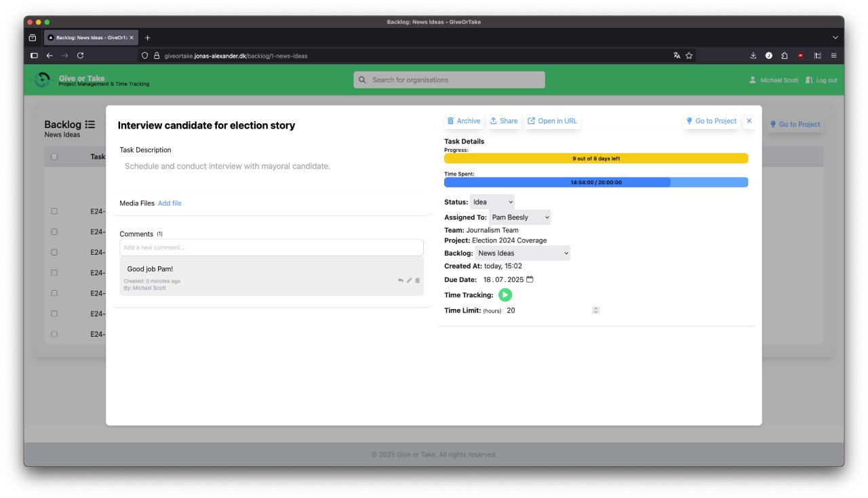Open the Backlog dropdown showing News Ideas
Viewport: 868px width, 498px height.
[x=522, y=253]
